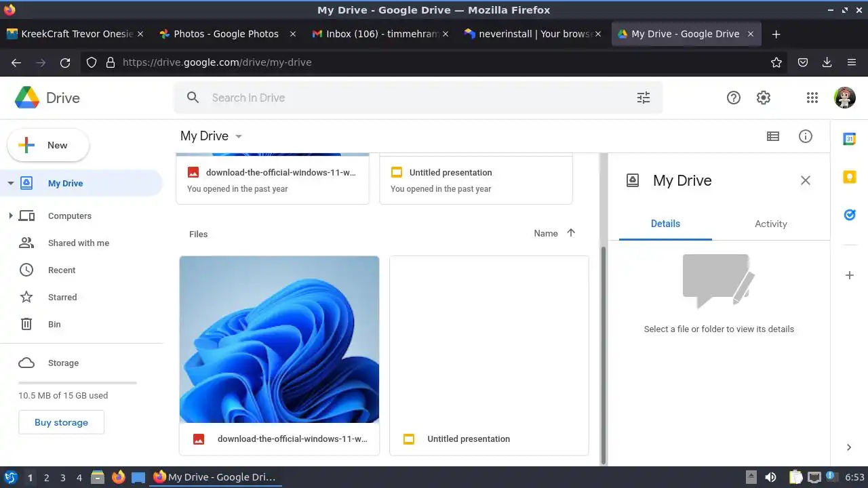Viewport: 868px width, 488px height.
Task: Bookmark this page star icon
Action: coord(776,62)
